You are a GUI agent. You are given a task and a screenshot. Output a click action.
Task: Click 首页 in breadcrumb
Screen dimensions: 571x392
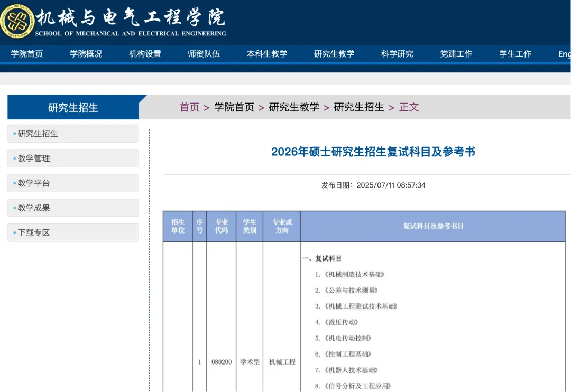(189, 107)
